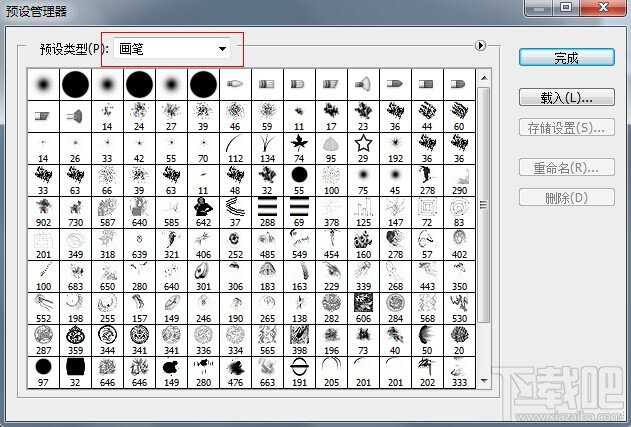The image size is (631, 427).
Task: Select the swept fan brush 50
Action: 427,340
